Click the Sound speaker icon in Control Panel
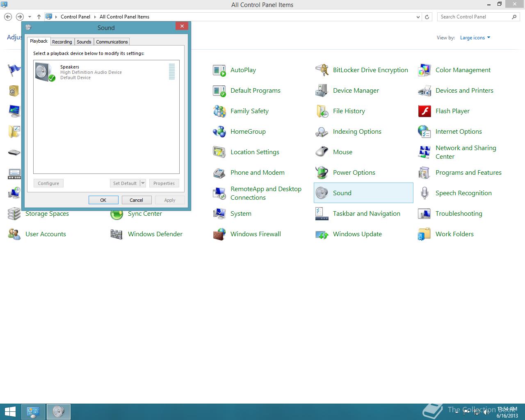Image resolution: width=525 pixels, height=420 pixels. [x=322, y=193]
